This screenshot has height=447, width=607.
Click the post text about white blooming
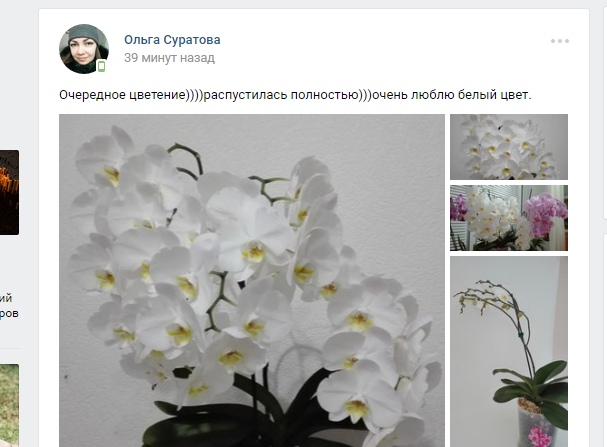click(x=295, y=95)
